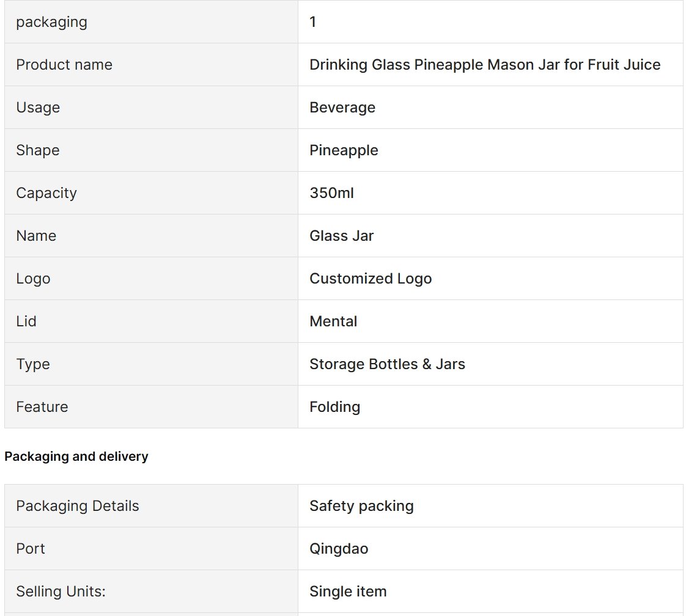Select the 'Safety packing' value
This screenshot has height=616, width=686.
pos(361,506)
